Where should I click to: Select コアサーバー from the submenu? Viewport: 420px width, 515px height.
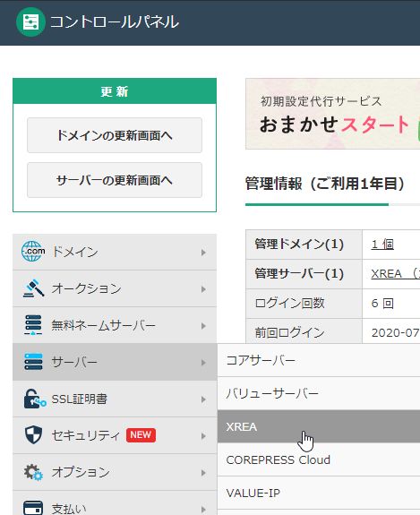[x=319, y=360]
